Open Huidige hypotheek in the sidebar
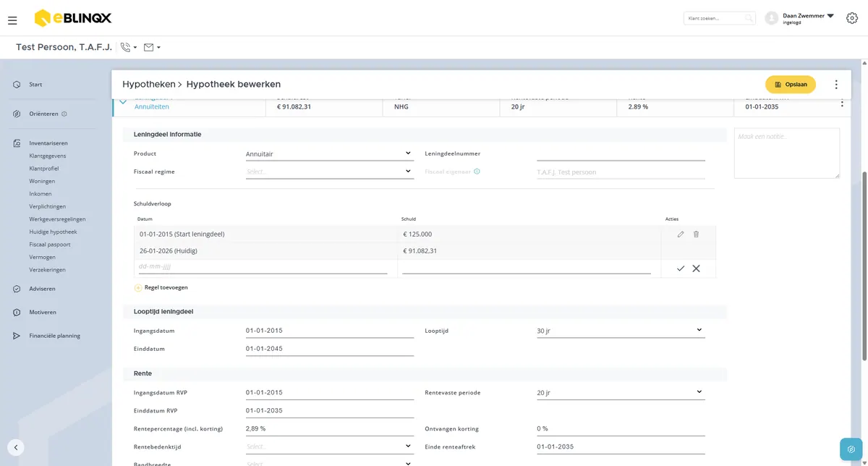The height and width of the screenshot is (466, 868). 53,232
